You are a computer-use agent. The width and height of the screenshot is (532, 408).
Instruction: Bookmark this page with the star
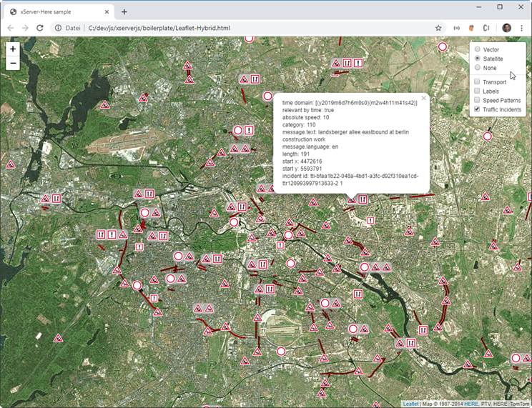(438, 28)
